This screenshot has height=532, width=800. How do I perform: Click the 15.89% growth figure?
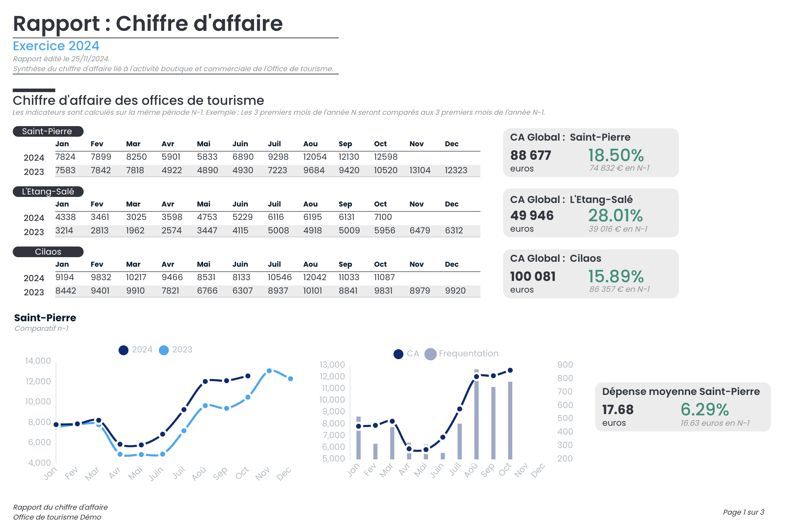(x=616, y=276)
